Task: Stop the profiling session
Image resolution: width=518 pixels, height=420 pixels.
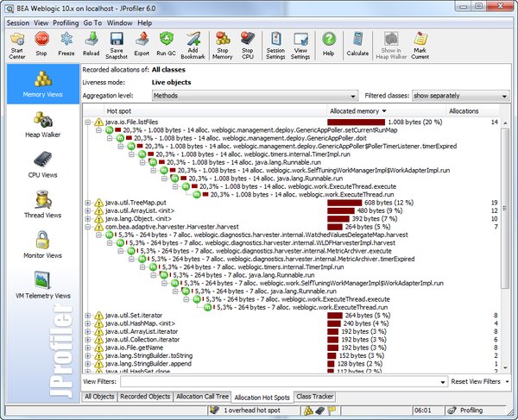Action: click(41, 45)
